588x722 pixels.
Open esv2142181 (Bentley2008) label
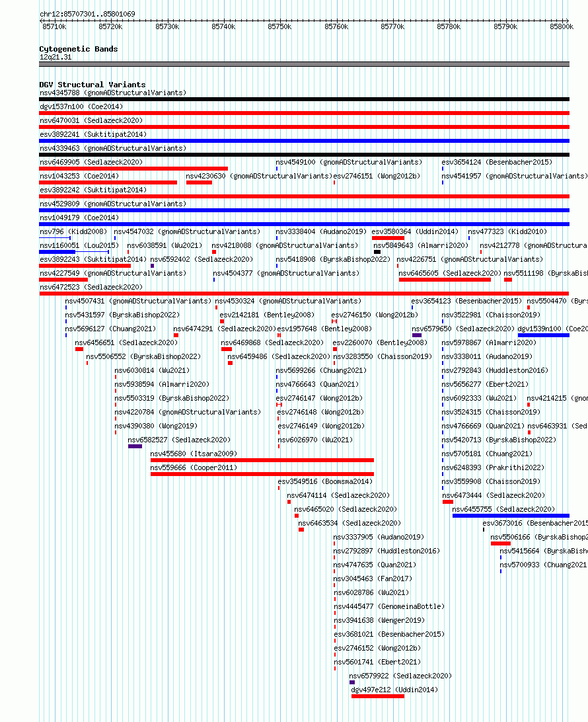[x=267, y=315]
